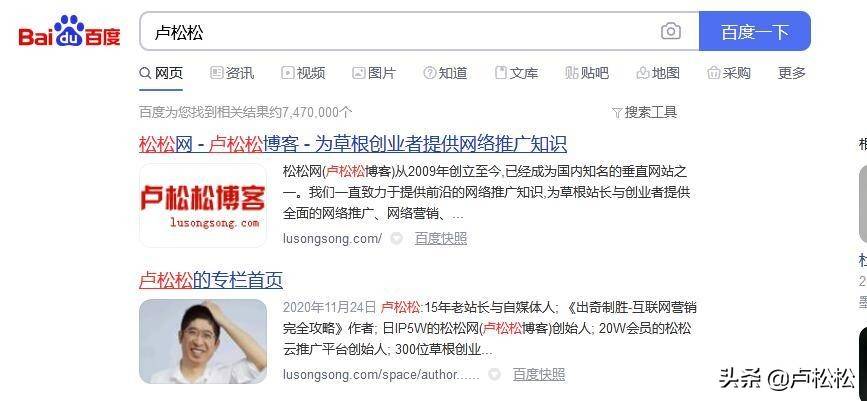Switch to the 视频 video tab
The height and width of the screenshot is (401, 867).
point(304,72)
